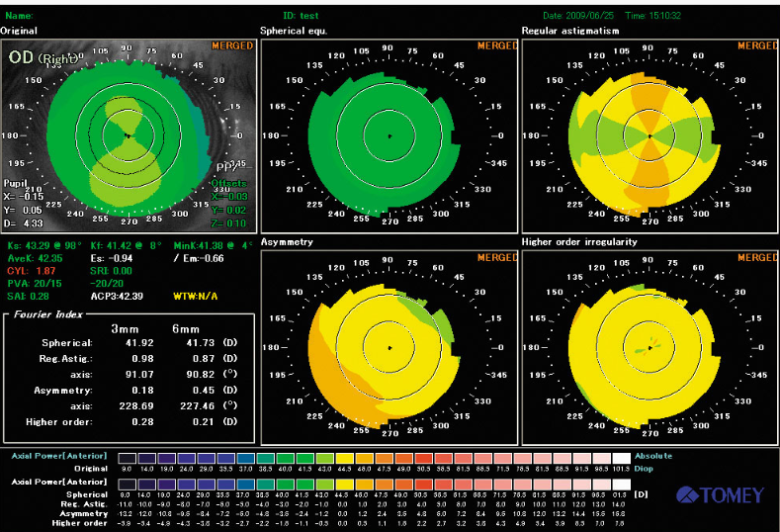Click the 'Absolute' scale label
780x532 pixels.
(653, 456)
